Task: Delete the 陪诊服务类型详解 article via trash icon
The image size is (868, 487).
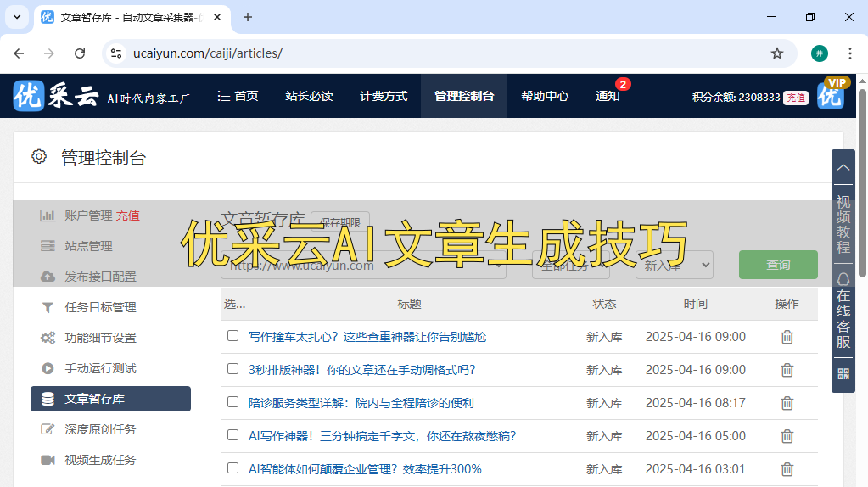Action: coord(787,404)
